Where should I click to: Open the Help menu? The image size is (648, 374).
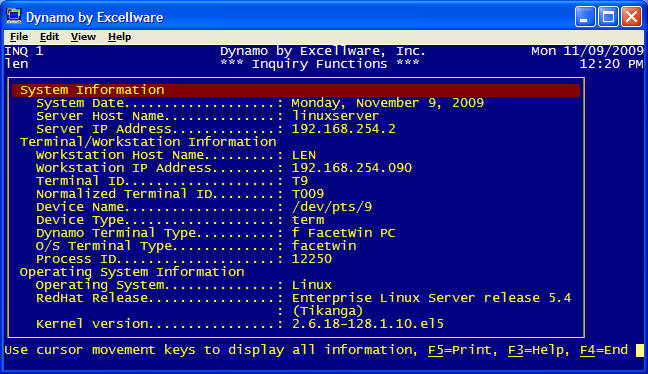[119, 37]
